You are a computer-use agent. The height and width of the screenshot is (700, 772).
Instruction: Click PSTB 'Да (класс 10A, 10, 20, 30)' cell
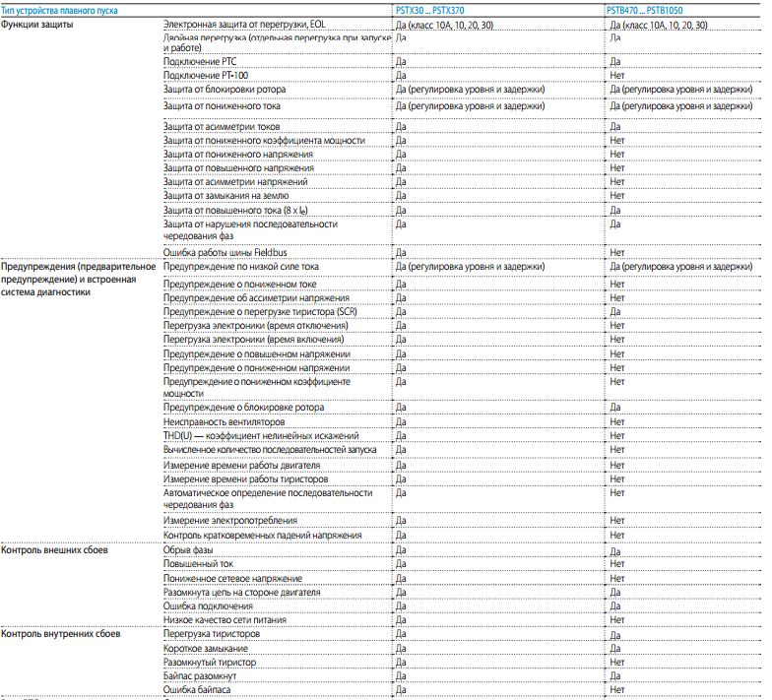pyautogui.click(x=658, y=25)
